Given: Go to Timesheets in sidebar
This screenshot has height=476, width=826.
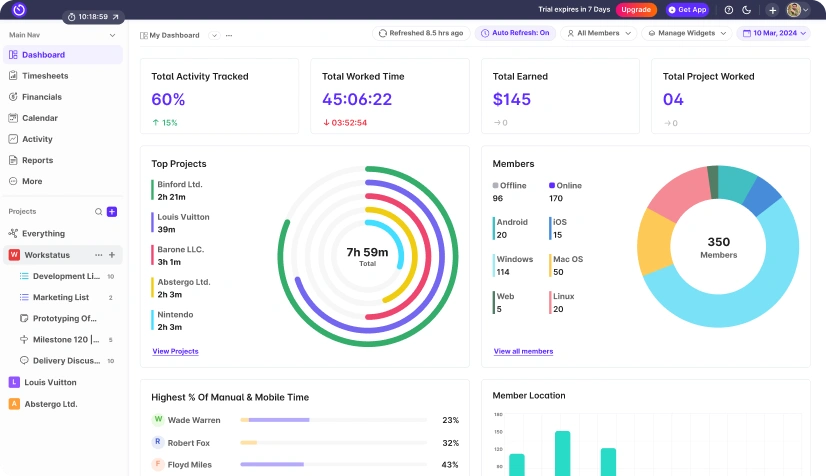Looking at the screenshot, I should pos(46,76).
